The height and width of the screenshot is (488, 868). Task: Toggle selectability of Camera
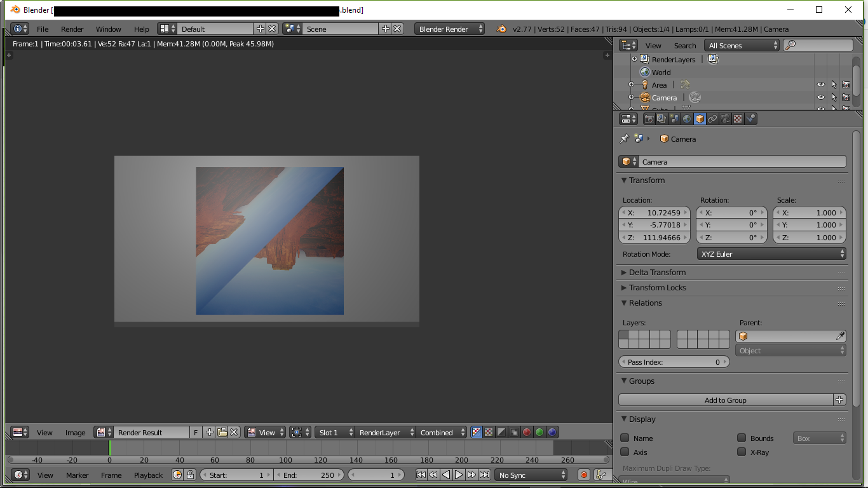pyautogui.click(x=834, y=97)
